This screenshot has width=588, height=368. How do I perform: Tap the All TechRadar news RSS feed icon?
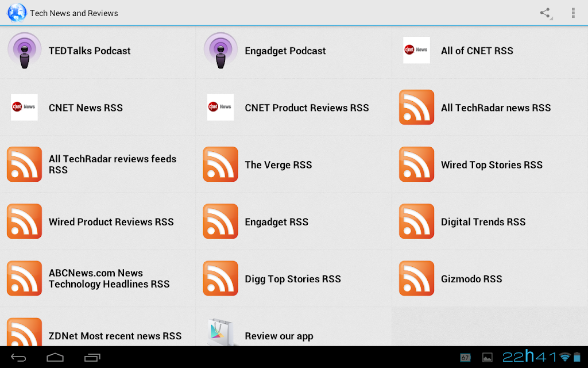[x=417, y=108]
